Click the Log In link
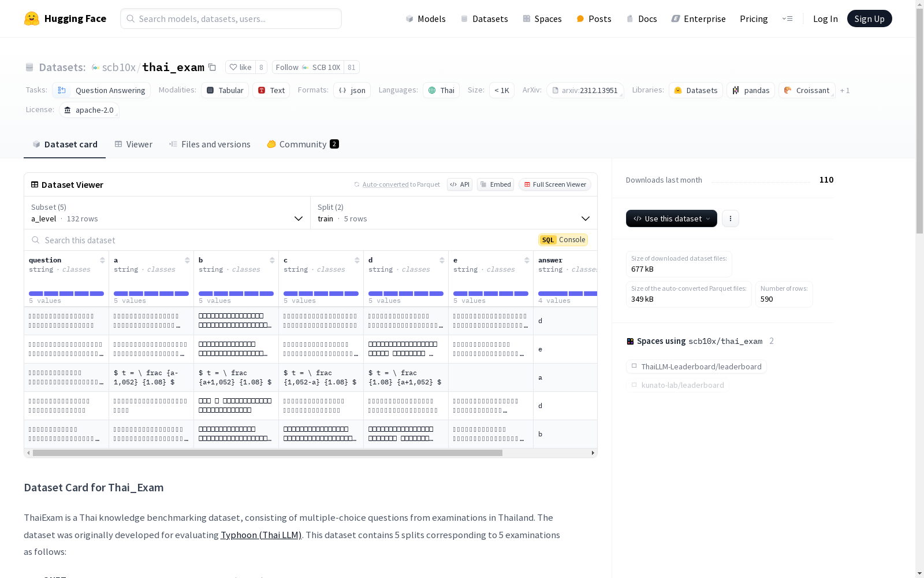Image resolution: width=924 pixels, height=578 pixels. click(x=825, y=18)
